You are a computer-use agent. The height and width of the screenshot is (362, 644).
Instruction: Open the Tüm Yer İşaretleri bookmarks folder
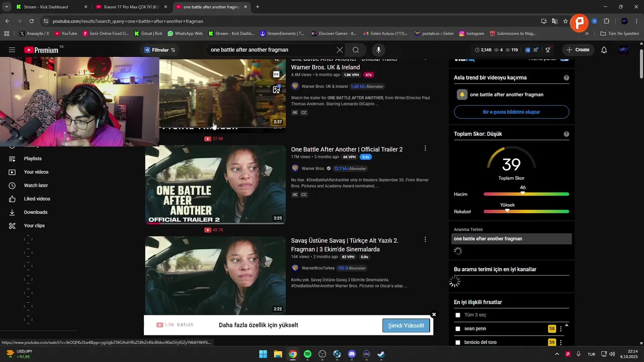[x=619, y=34]
